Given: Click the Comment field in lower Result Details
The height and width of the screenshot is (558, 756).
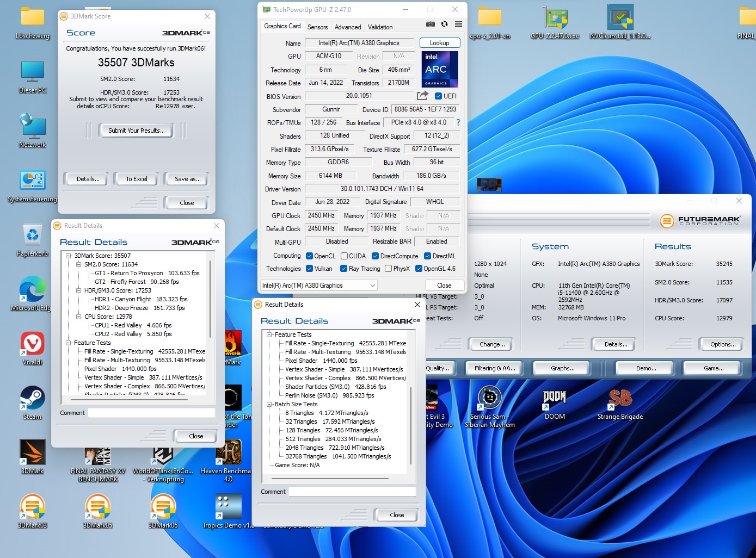Looking at the screenshot, I should coord(352,492).
